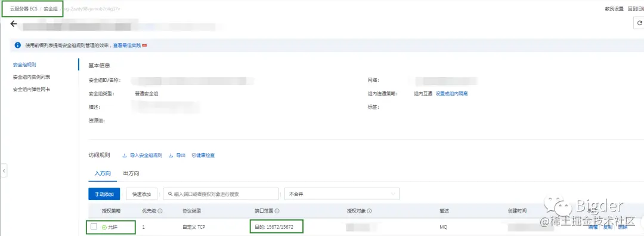Click the 基本信息 section heading
The image size is (644, 236).
coord(99,66)
